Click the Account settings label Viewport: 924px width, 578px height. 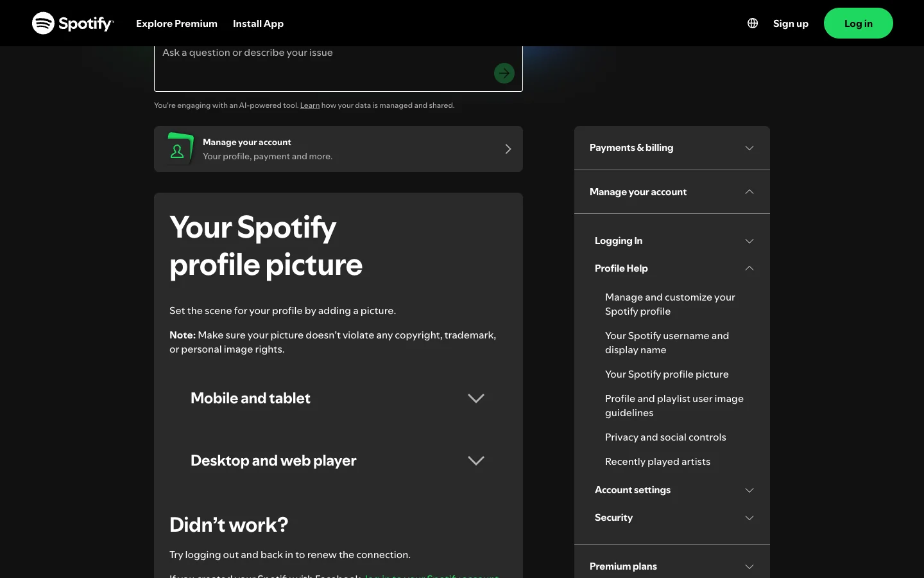[633, 490]
